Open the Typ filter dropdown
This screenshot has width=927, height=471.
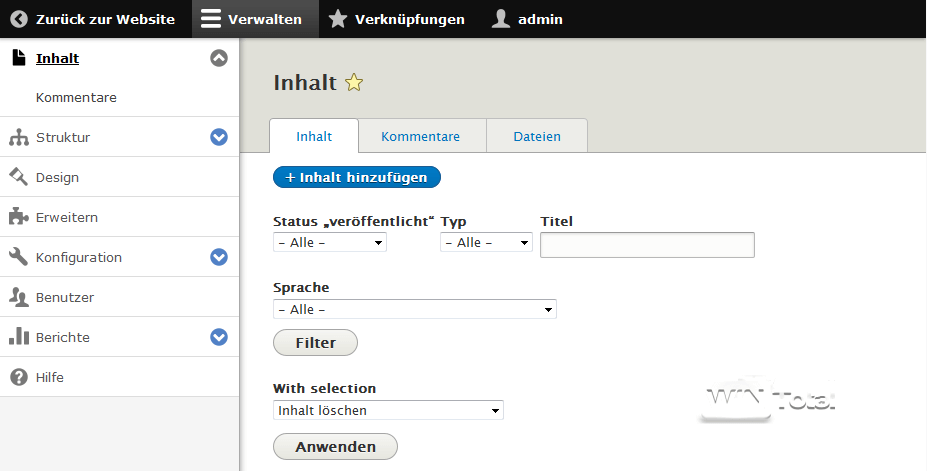[x=486, y=242]
